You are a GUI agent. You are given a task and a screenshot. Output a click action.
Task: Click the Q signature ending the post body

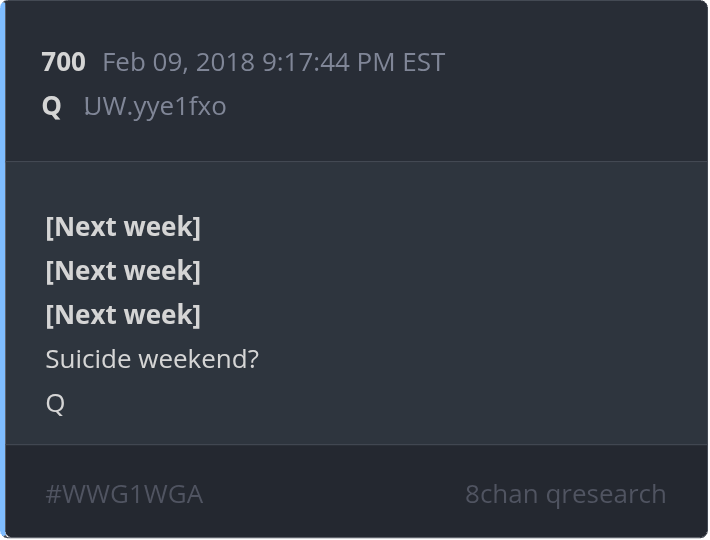[x=55, y=403]
